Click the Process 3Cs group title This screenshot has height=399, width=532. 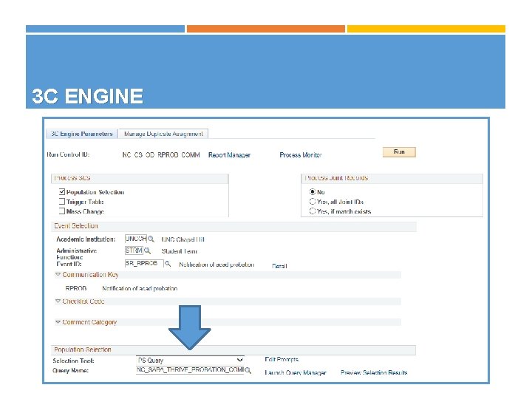click(x=72, y=178)
